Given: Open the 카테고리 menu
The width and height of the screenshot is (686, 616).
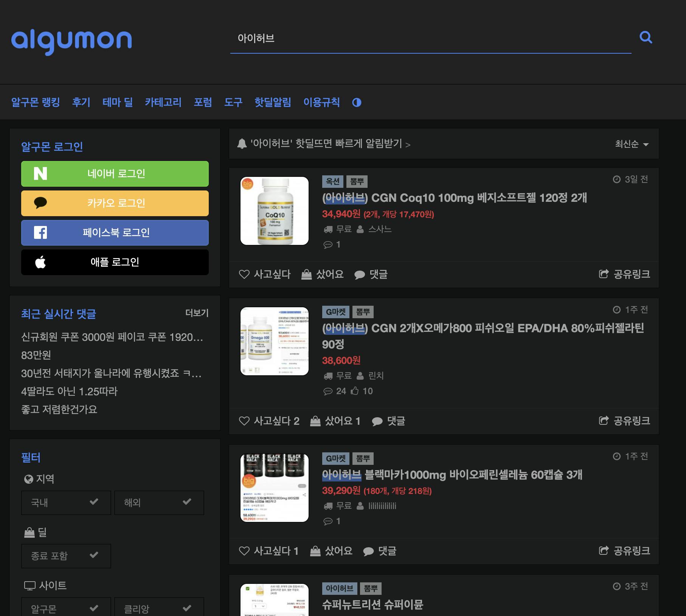Looking at the screenshot, I should (163, 102).
